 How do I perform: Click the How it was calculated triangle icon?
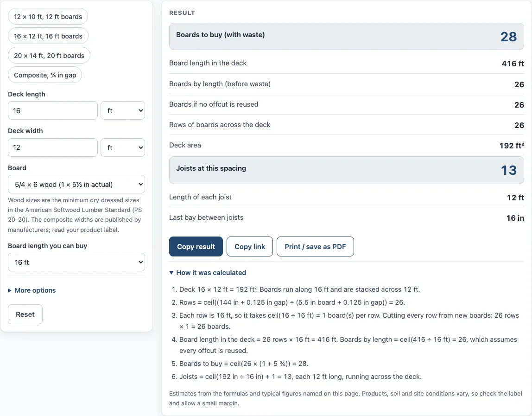(x=171, y=273)
